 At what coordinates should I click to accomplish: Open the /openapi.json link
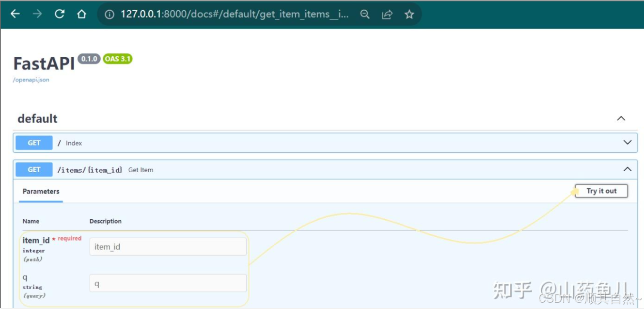pyautogui.click(x=30, y=80)
